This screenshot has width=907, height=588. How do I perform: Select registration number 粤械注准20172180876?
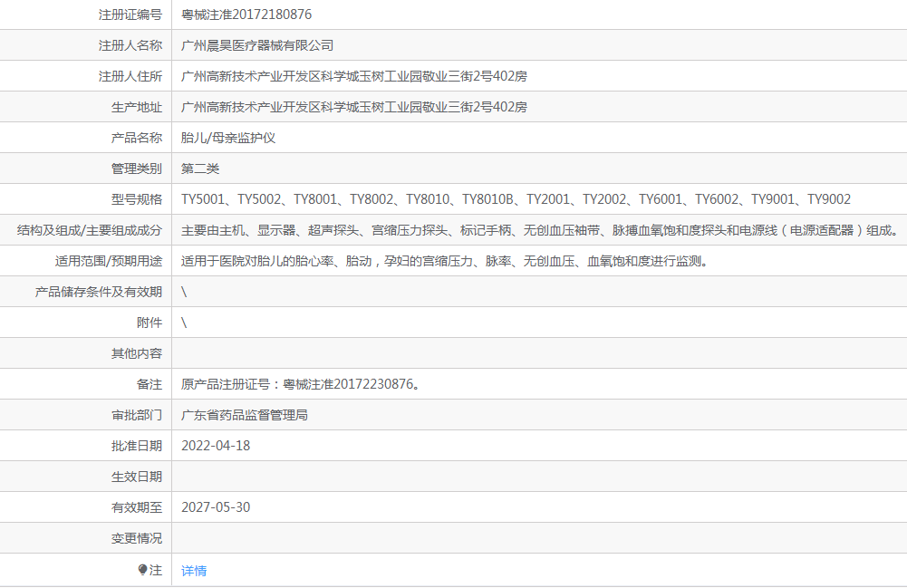tap(246, 14)
